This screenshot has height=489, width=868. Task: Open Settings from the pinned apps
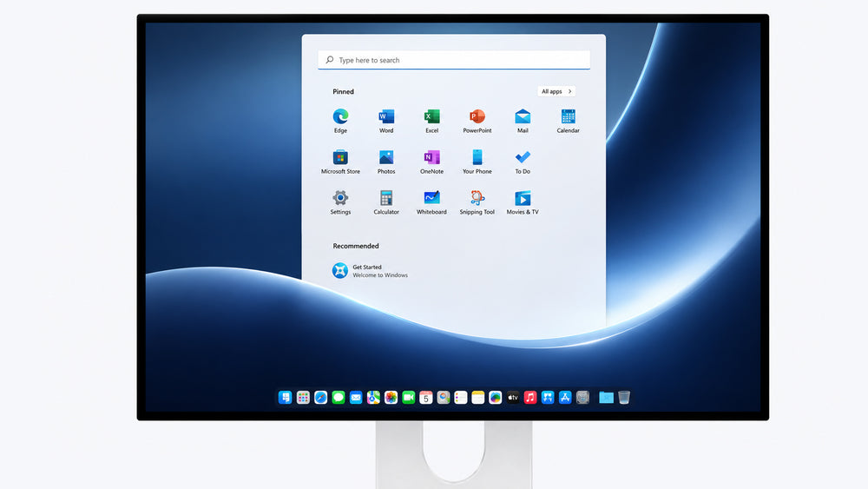340,198
